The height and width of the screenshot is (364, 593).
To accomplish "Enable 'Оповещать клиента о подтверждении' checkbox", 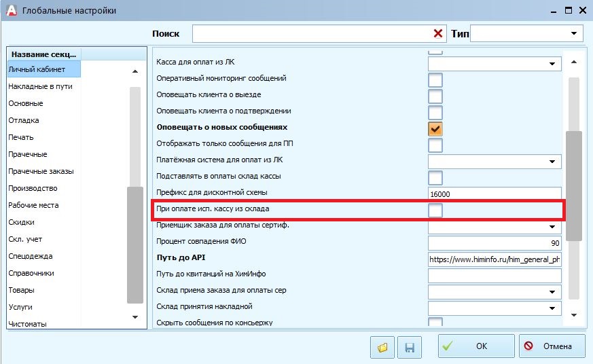I will (x=435, y=113).
